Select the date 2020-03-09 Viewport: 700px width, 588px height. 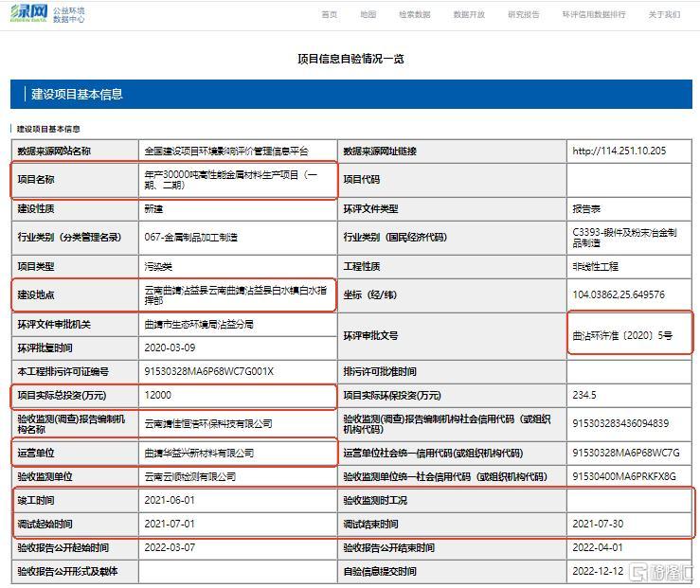pos(170,347)
